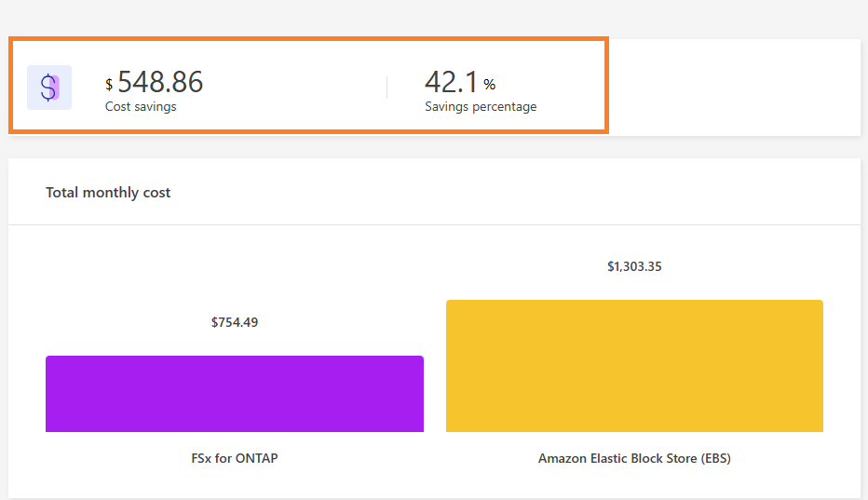The image size is (868, 500).
Task: Click the "FSx for ONTAP" axis label
Action: tap(235, 459)
